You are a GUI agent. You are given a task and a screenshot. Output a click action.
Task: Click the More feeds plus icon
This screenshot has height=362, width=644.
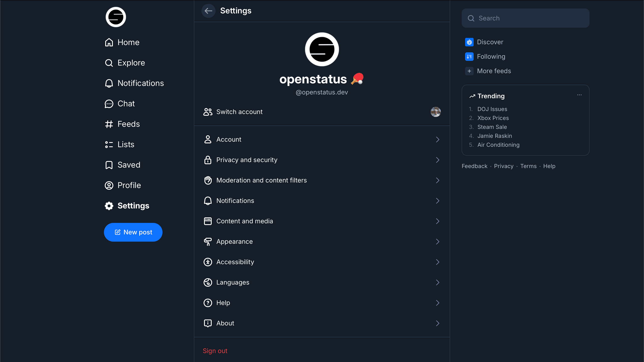pos(469,71)
